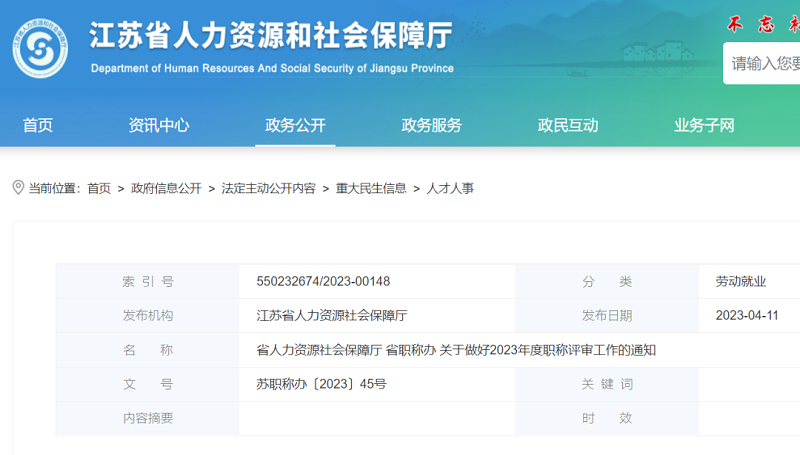Click the site title 江苏省人力资源和社会保障厅

[271, 35]
